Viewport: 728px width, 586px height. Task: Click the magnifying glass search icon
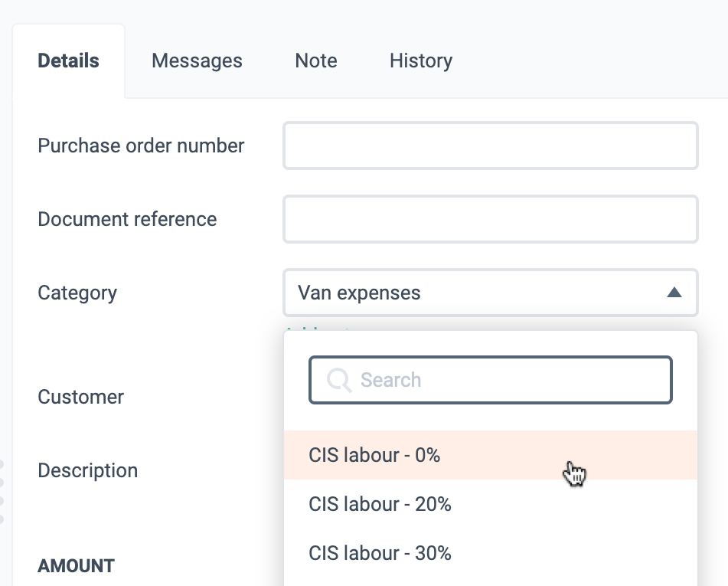339,381
